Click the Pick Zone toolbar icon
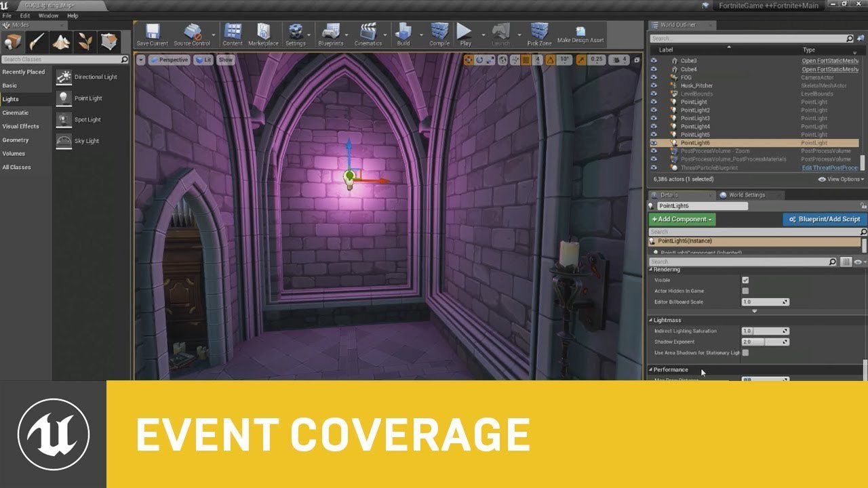This screenshot has width=868, height=488. [x=540, y=32]
